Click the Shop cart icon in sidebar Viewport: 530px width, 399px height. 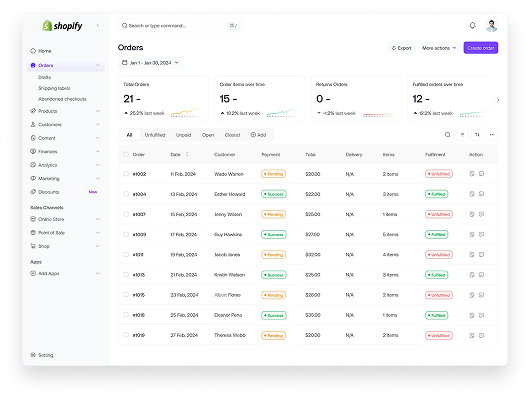coord(33,246)
